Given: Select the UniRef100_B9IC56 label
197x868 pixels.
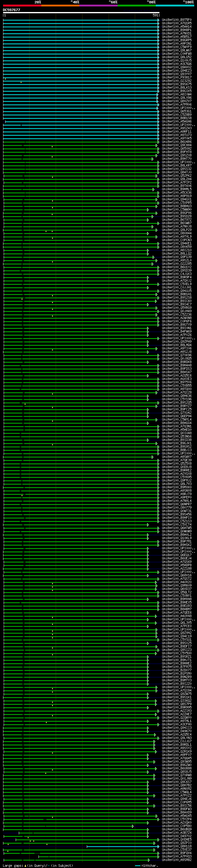Looking at the screenshot, I should [177, 806].
